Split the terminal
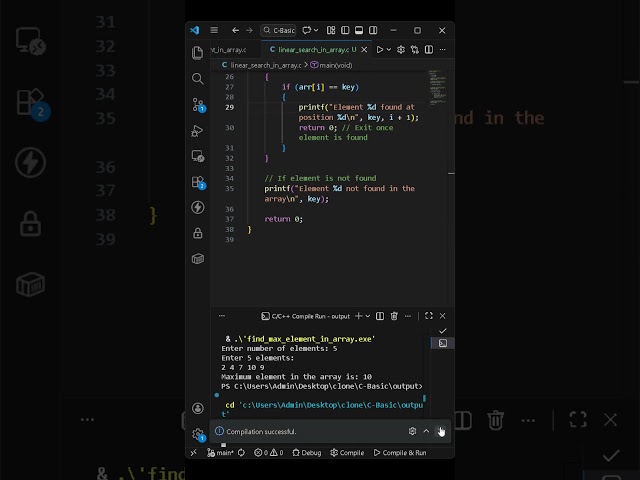This screenshot has height=480, width=640. tap(380, 316)
